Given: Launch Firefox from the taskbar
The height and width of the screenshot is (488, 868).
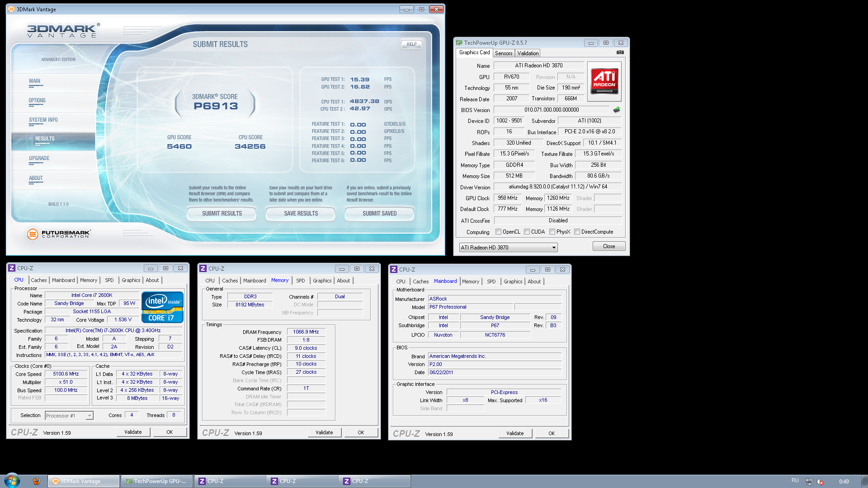Looking at the screenshot, I should 37,481.
